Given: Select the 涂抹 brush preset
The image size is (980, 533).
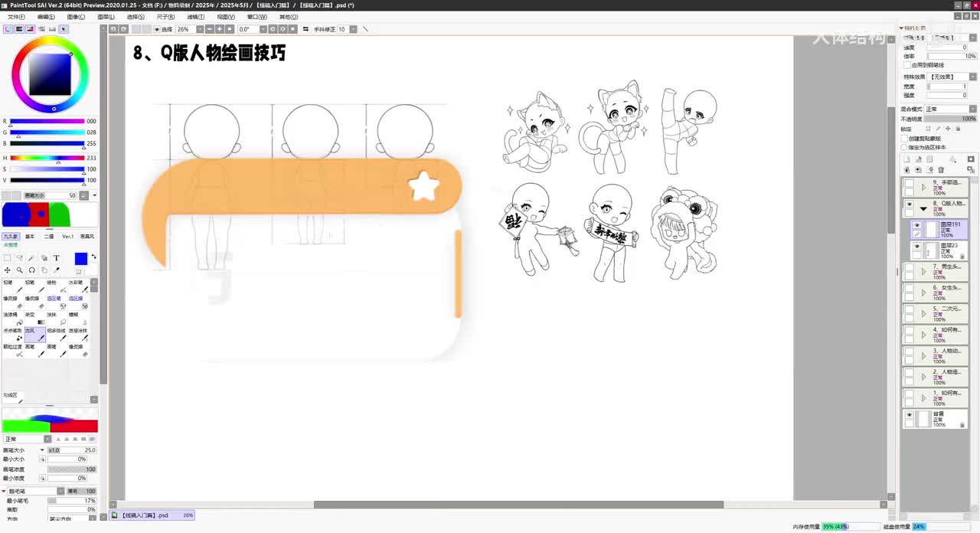Looking at the screenshot, I should (57, 319).
